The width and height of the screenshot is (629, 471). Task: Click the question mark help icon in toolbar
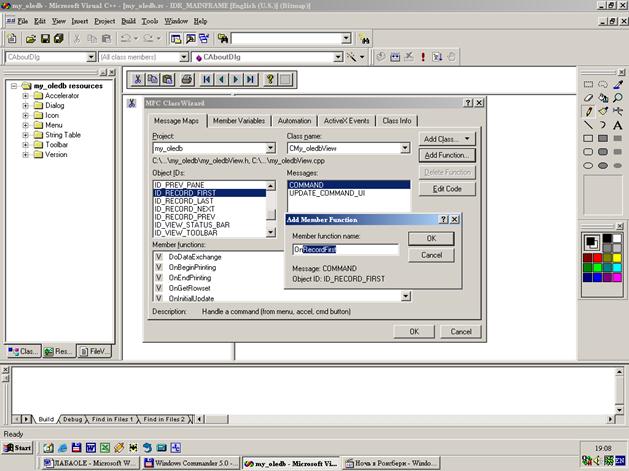pyautogui.click(x=270, y=79)
